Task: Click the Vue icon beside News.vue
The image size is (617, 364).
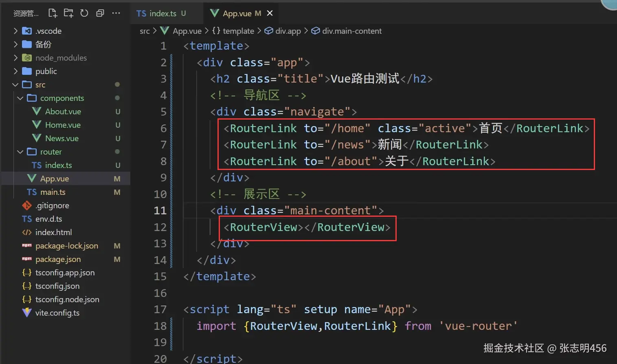Action: (x=37, y=138)
